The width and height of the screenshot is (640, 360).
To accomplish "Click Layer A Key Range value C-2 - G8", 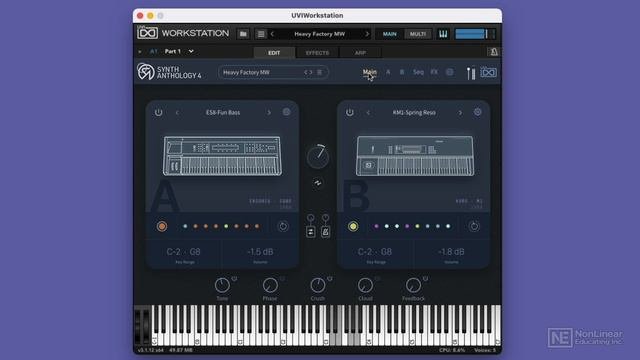I will tap(184, 252).
